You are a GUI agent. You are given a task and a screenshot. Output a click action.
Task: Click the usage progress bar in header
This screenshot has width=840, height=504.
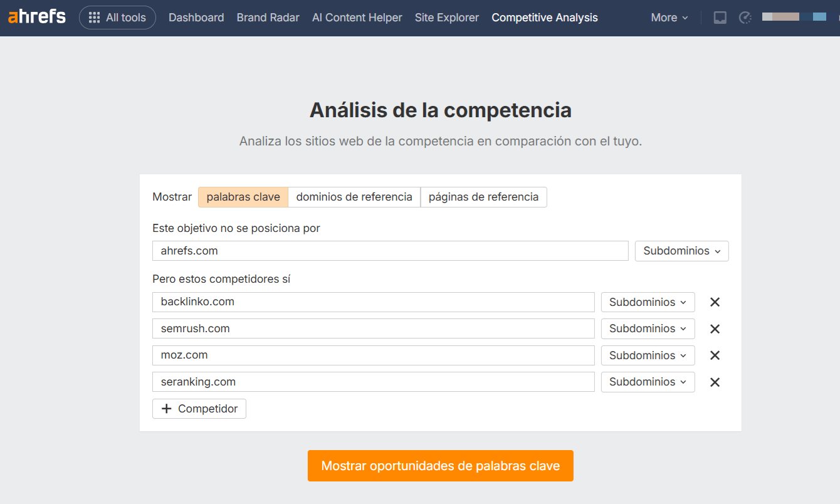pyautogui.click(x=780, y=17)
